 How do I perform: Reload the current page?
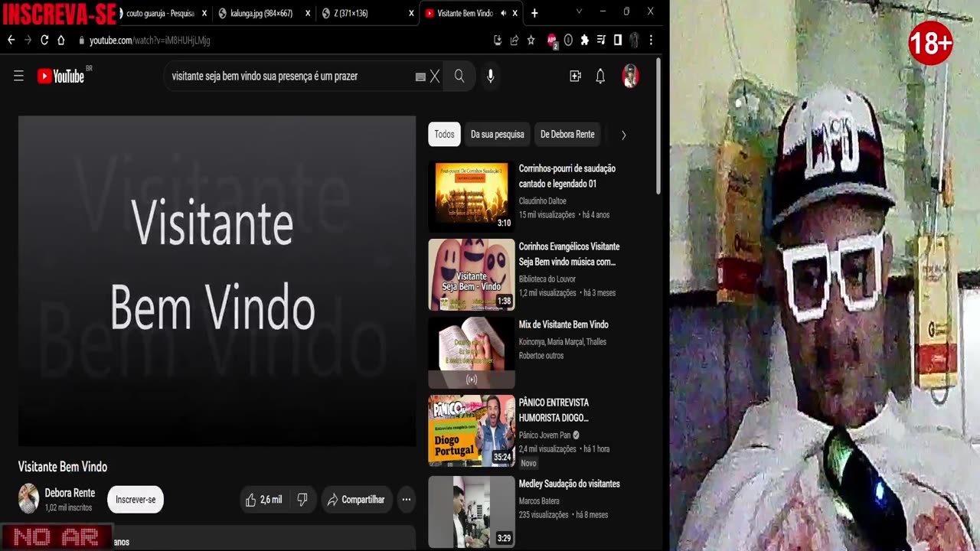pos(44,40)
